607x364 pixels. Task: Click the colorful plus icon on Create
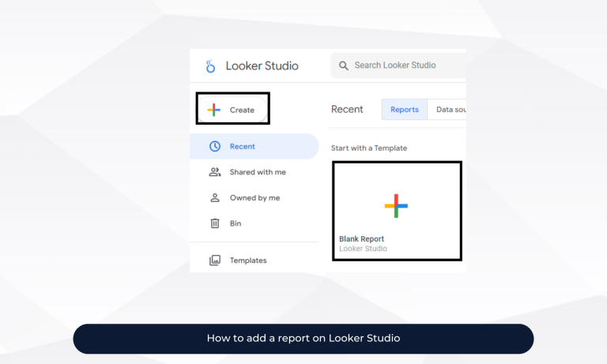pos(213,110)
